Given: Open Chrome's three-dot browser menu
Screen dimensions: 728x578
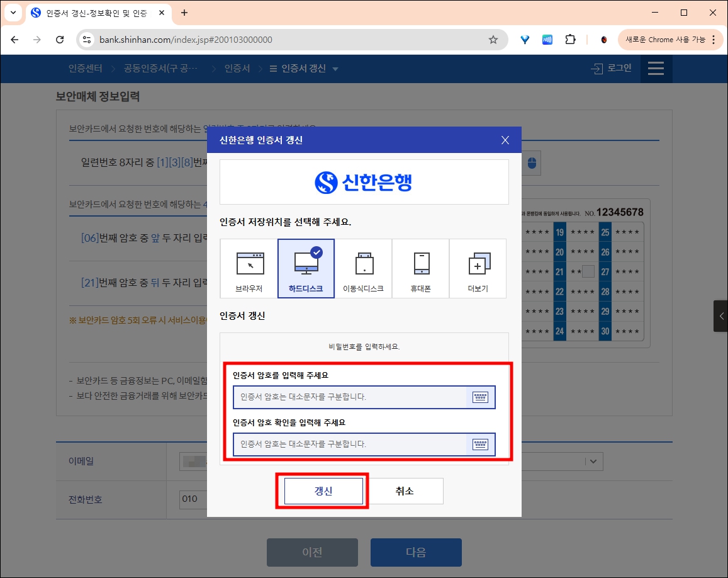Looking at the screenshot, I should point(713,39).
